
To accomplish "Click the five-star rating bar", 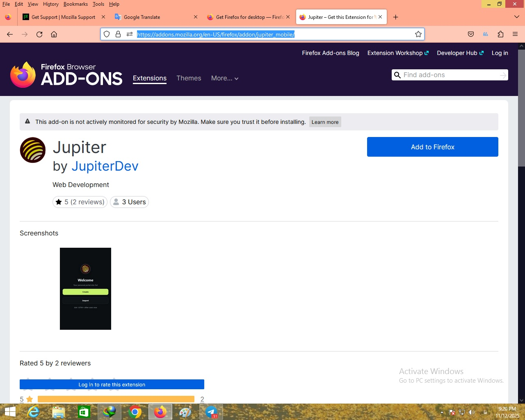I will (x=116, y=399).
